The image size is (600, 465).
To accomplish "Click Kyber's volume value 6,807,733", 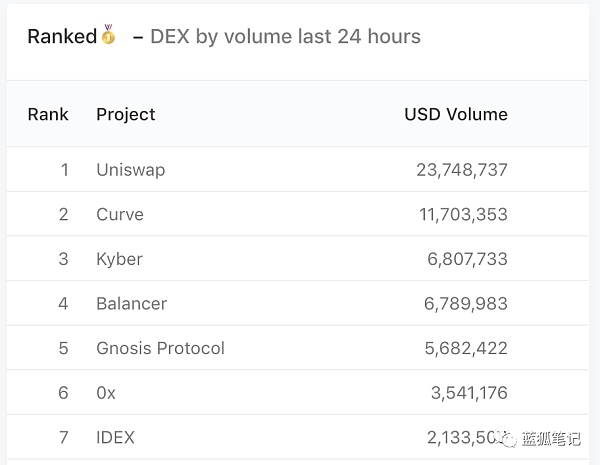I will pos(467,259).
